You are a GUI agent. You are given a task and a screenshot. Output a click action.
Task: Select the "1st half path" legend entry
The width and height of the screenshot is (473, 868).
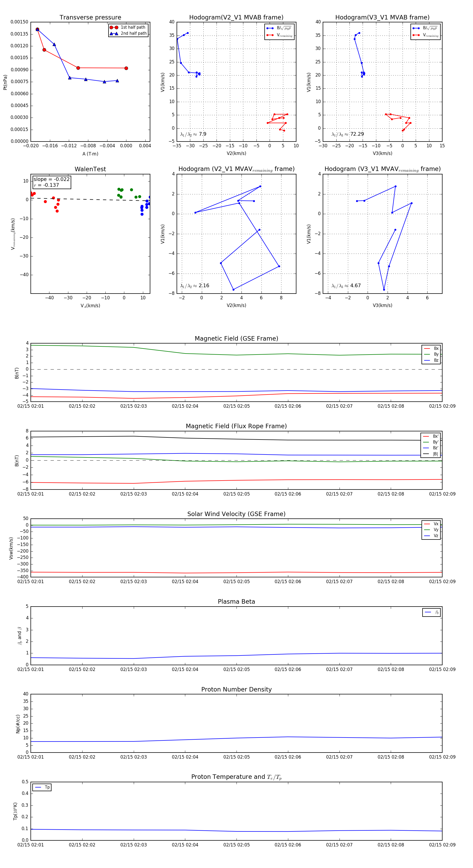pyautogui.click(x=128, y=27)
